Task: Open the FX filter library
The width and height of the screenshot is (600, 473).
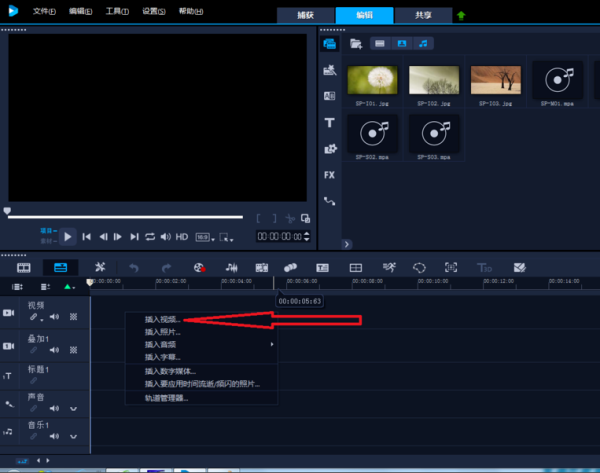Action: [329, 175]
